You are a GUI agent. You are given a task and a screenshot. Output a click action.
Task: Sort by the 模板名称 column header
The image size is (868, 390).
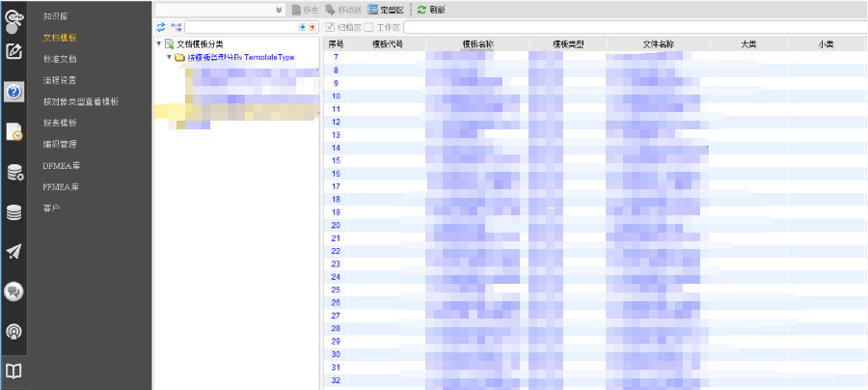tap(477, 43)
